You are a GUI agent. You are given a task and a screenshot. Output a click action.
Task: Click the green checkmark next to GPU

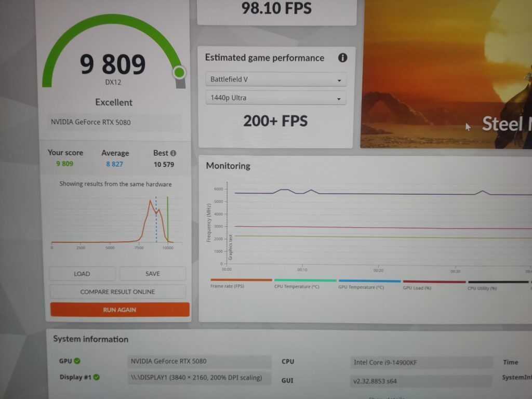77,361
